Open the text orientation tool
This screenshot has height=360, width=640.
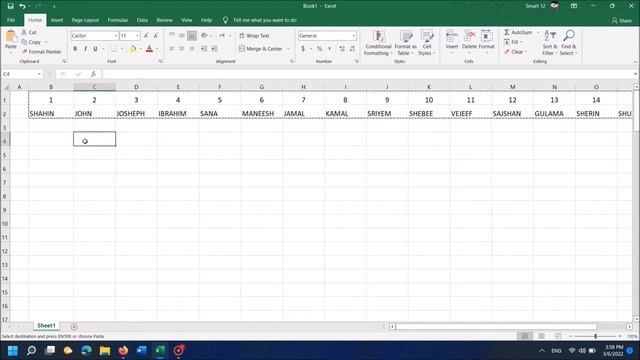[204, 36]
